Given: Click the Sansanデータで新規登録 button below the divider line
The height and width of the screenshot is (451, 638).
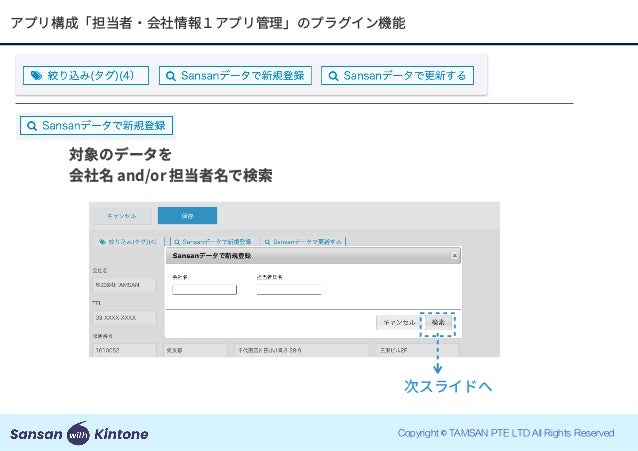Looking at the screenshot, I should (96, 125).
